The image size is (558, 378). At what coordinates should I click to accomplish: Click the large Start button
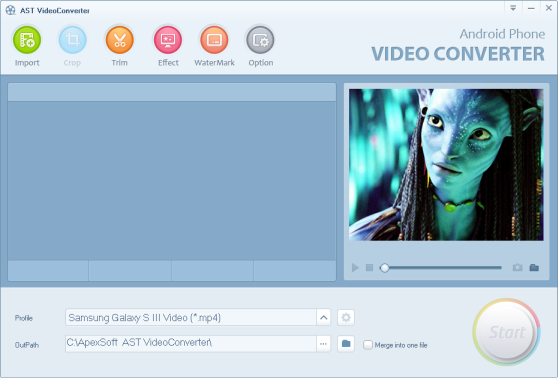tap(506, 332)
